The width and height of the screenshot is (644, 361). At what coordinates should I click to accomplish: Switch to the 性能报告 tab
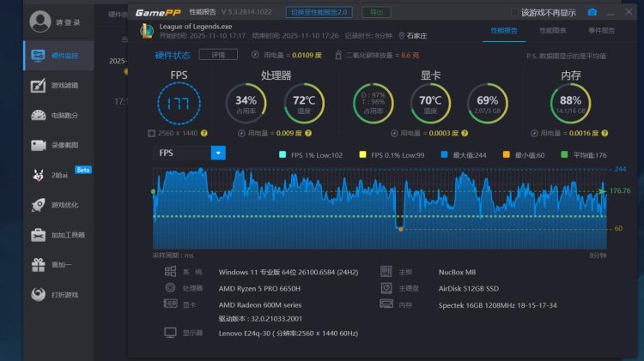pyautogui.click(x=504, y=31)
